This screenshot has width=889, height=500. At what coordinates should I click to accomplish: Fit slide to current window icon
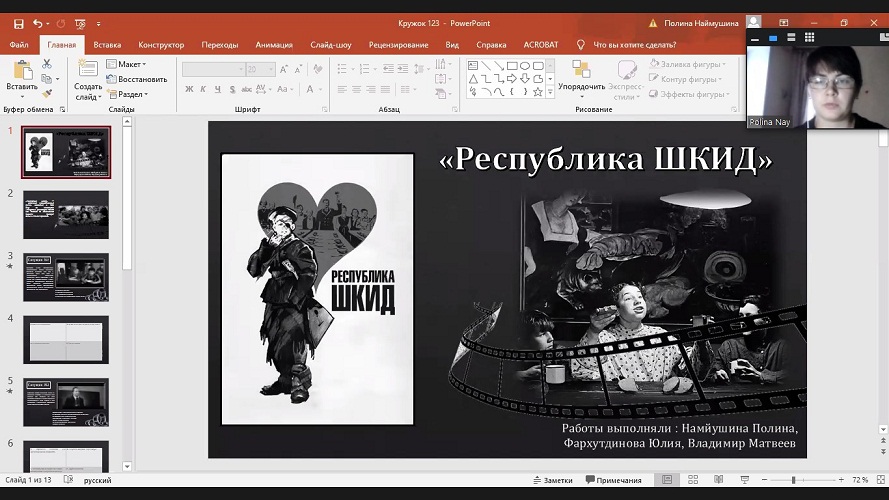coord(879,480)
